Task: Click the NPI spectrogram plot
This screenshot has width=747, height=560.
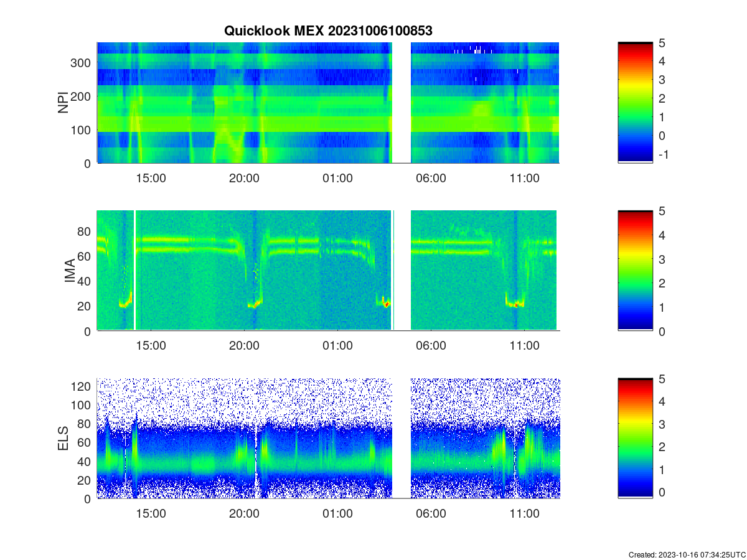Action: coord(328,103)
